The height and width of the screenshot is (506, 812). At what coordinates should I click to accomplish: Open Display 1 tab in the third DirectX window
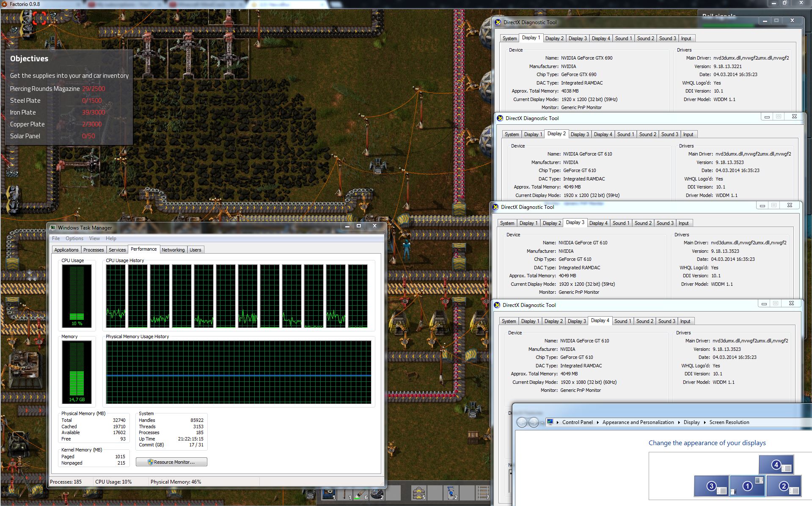coord(528,223)
